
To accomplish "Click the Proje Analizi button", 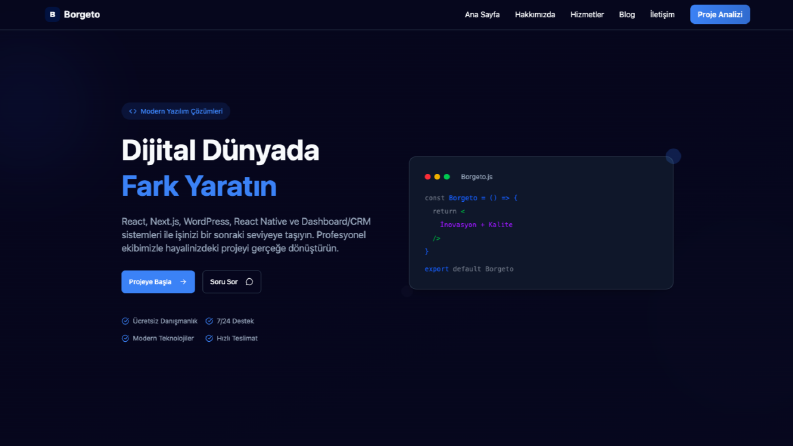I will (x=720, y=15).
